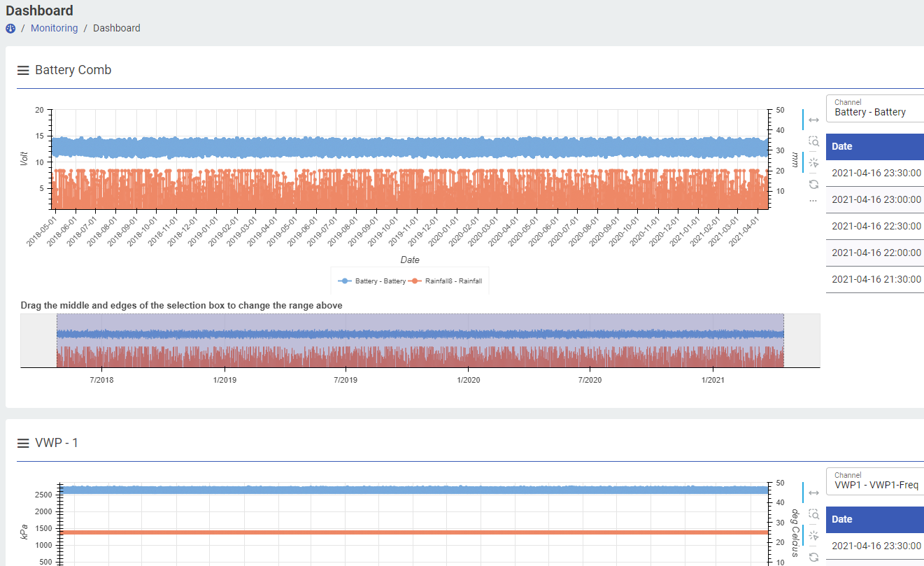Viewport: 924px width, 566px height.
Task: Activate box zoom tool on VWP chart
Action: [813, 514]
